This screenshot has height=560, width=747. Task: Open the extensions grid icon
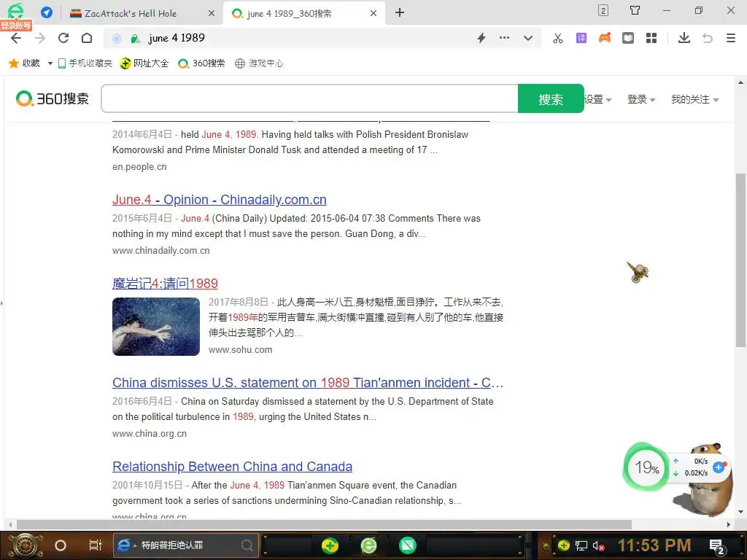pos(651,38)
